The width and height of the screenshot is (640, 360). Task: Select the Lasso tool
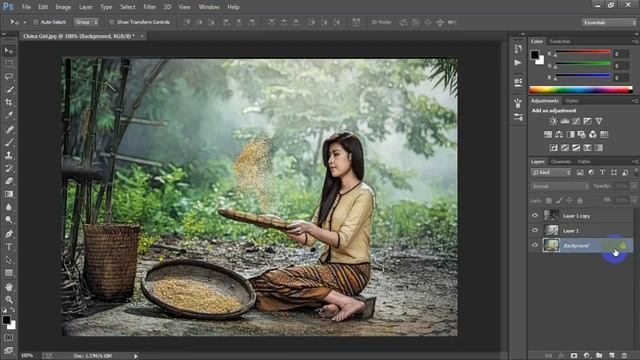click(9, 76)
